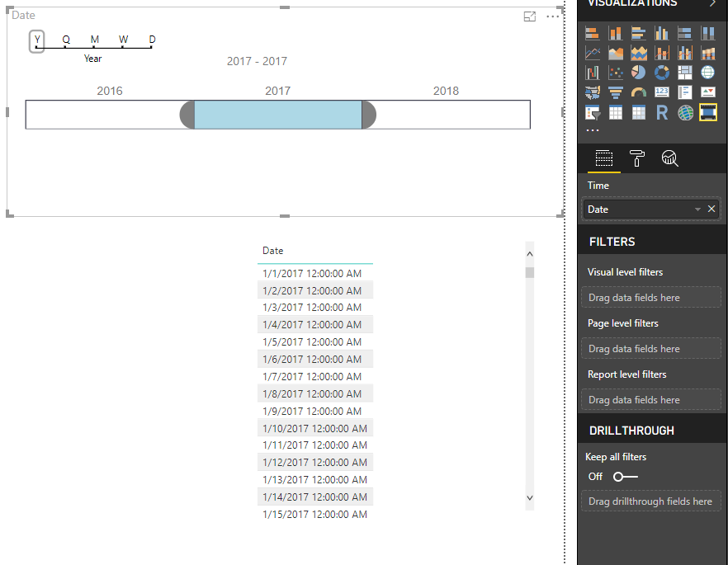Select the ribbon chart visual
Screen dimensions: 728x565
(708, 53)
